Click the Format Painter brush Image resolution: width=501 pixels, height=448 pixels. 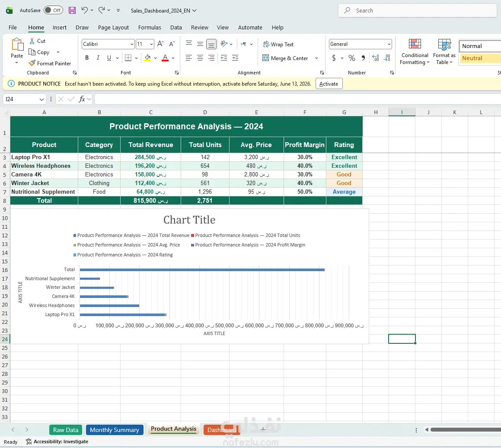[x=32, y=63]
